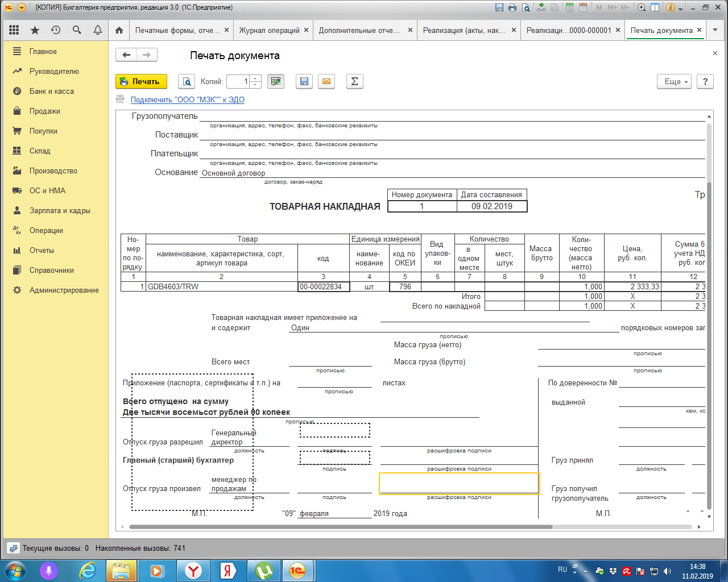
Task: Click the Подключить ООО МЗК к ЭДО link
Action: 188,99
